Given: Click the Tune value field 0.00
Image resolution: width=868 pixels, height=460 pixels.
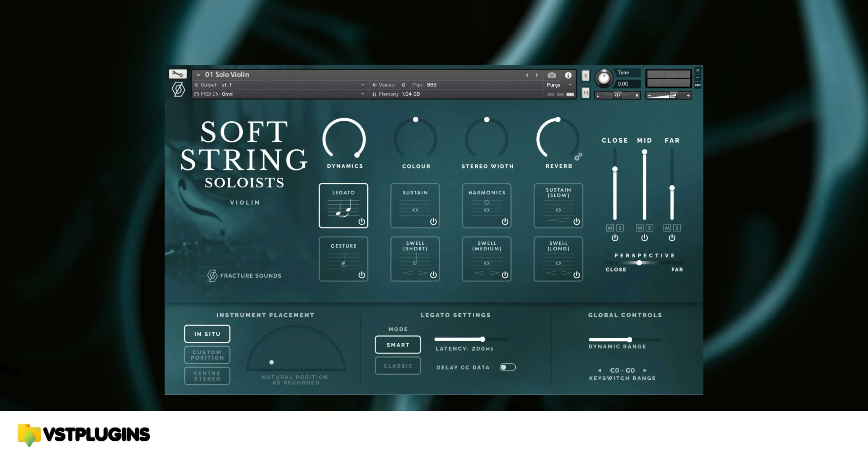Looking at the screenshot, I should tap(628, 84).
